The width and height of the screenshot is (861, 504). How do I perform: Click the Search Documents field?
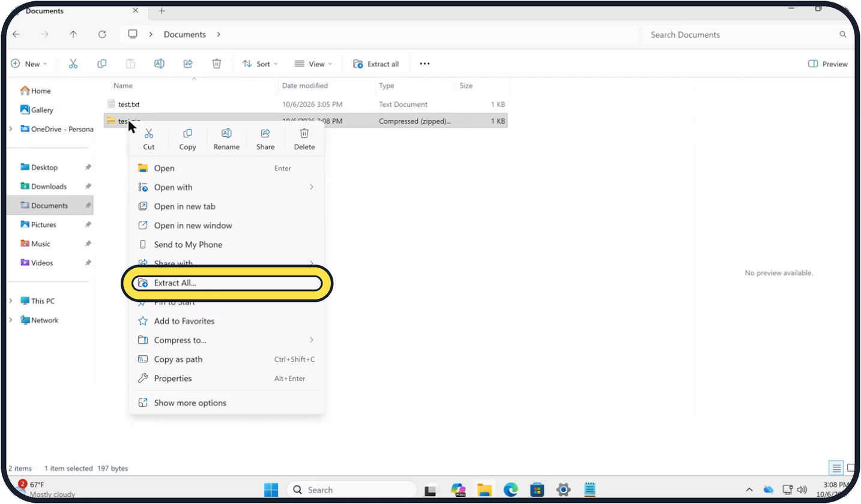coord(747,35)
